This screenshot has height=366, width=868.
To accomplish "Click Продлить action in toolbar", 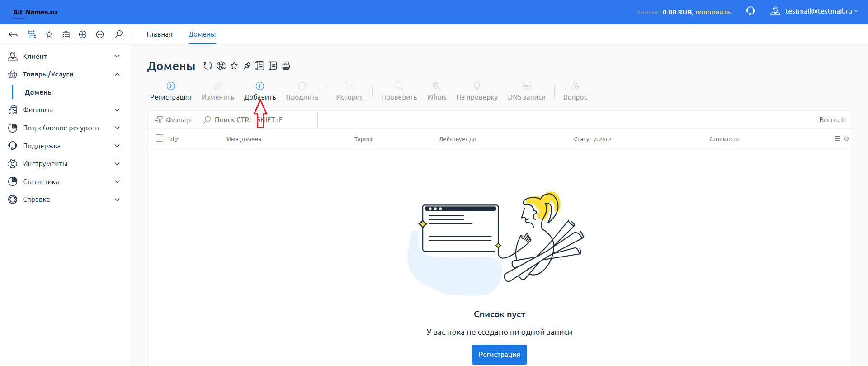I will (302, 91).
